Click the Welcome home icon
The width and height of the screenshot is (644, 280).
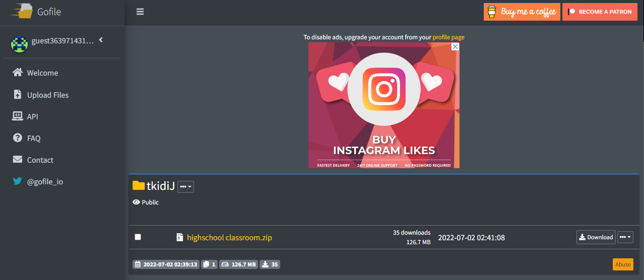point(18,73)
